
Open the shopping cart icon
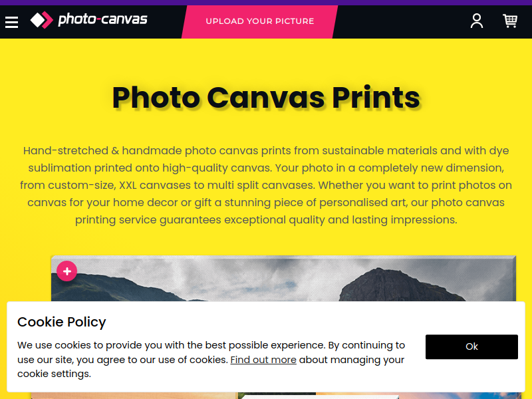[x=510, y=21]
